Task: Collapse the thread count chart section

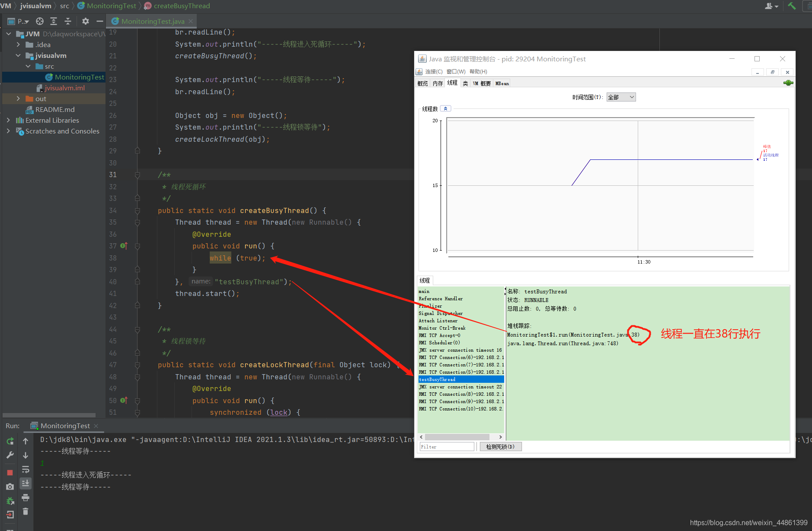Action: pos(445,108)
